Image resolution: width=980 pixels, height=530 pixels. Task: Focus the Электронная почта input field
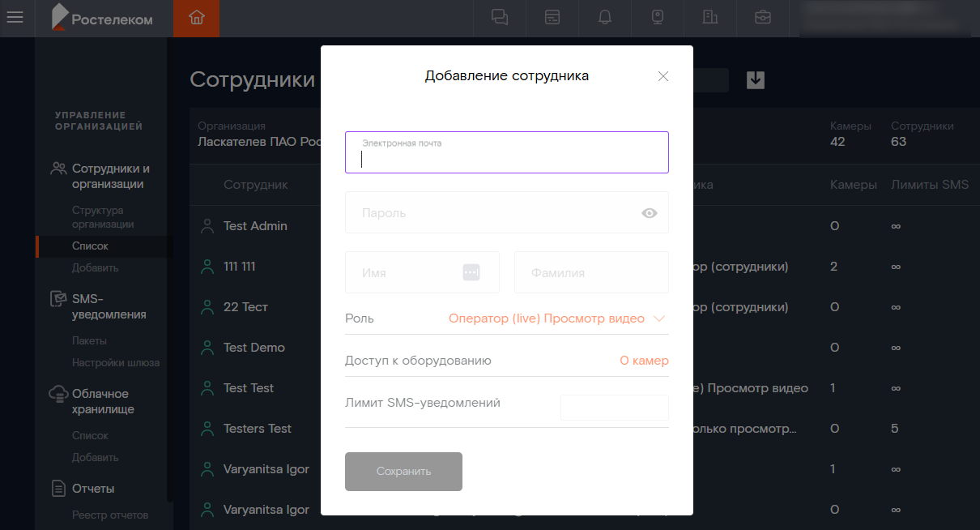coord(507,152)
